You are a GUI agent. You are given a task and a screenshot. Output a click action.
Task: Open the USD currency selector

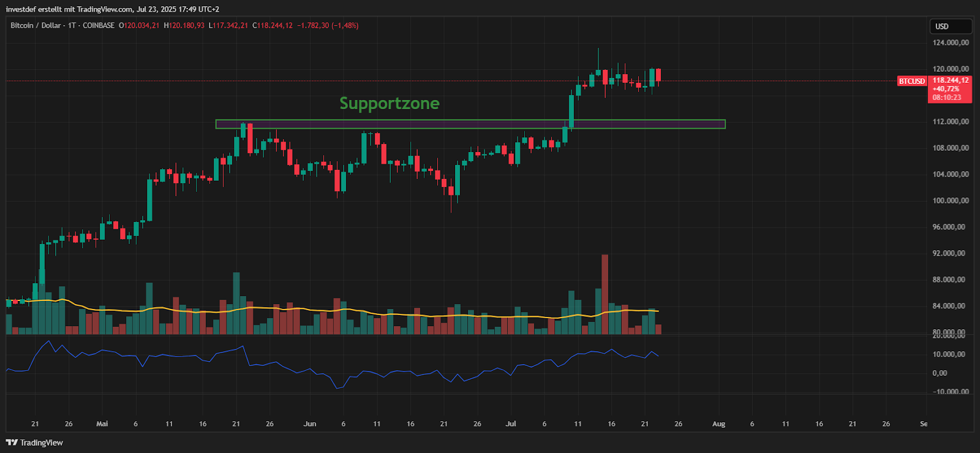tap(950, 26)
